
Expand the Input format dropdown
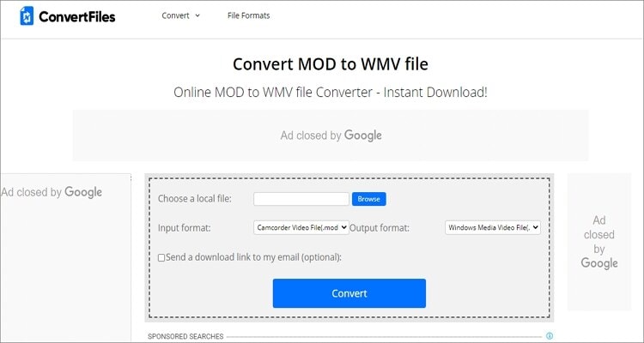[301, 227]
